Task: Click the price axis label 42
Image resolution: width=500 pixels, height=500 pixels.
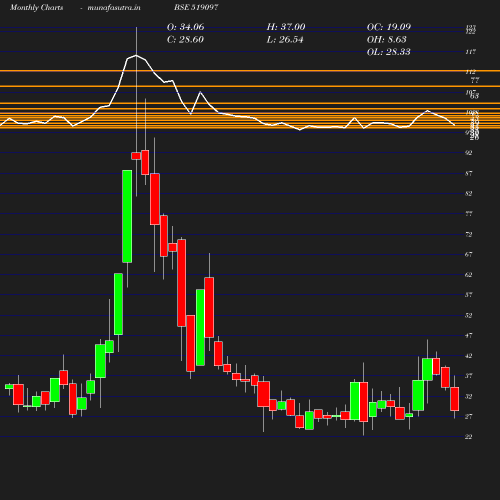Action: click(469, 356)
